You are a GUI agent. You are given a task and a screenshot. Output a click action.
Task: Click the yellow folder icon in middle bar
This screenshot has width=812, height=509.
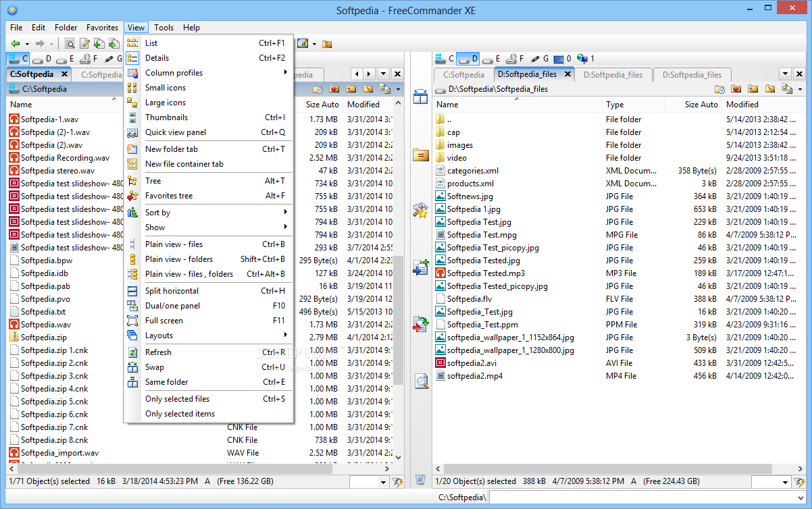420,155
